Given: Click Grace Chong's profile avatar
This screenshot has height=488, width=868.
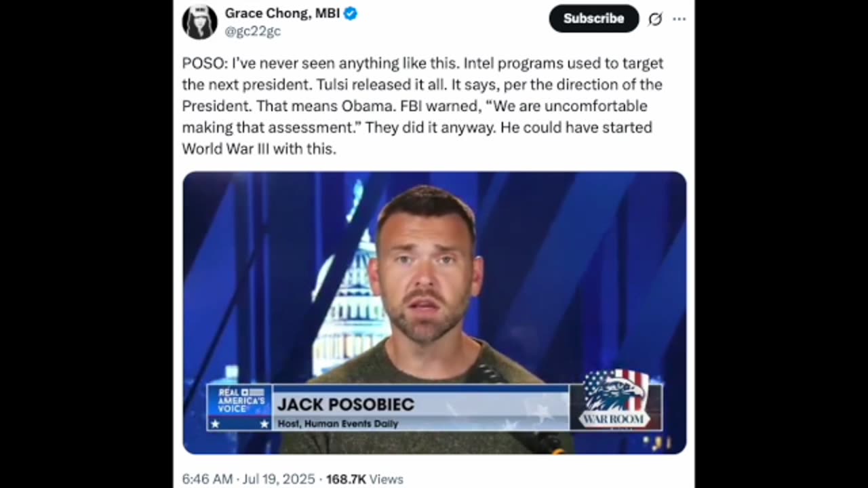Looking at the screenshot, I should tap(199, 21).
